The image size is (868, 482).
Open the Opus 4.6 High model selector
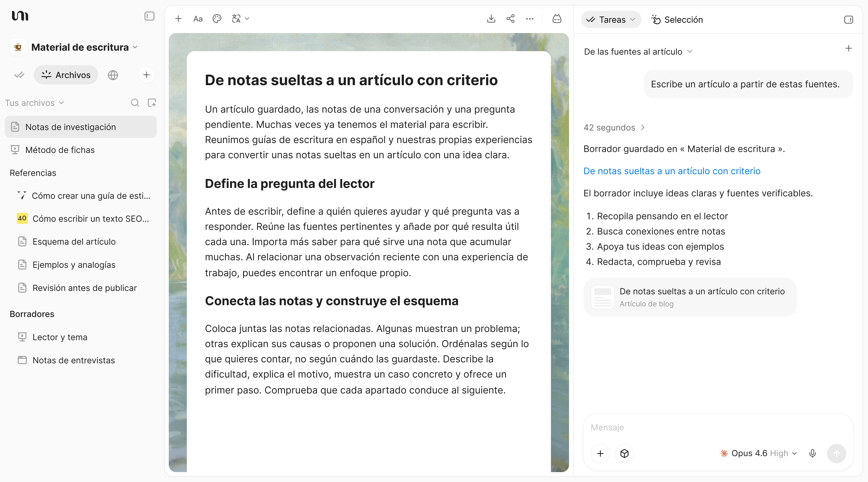759,453
